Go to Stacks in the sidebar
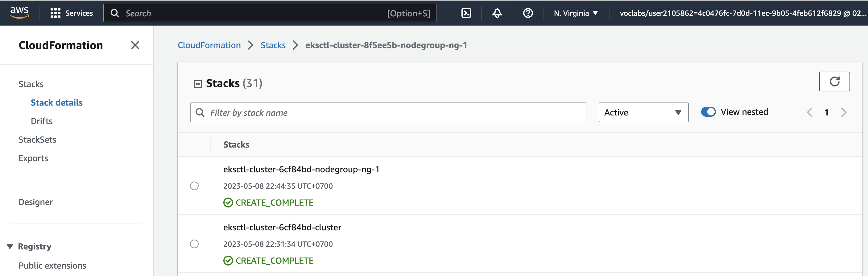868x276 pixels. 31,84
